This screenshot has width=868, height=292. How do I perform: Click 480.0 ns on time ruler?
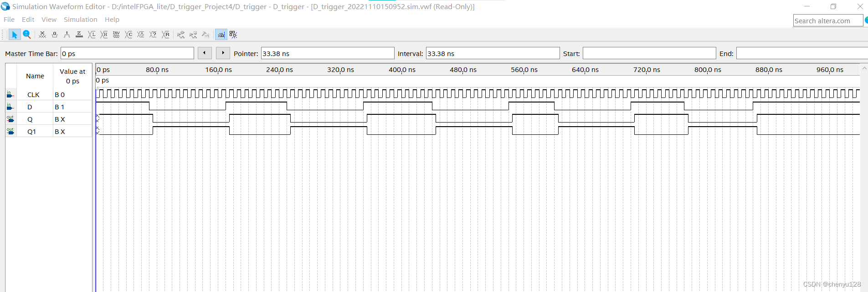click(463, 70)
